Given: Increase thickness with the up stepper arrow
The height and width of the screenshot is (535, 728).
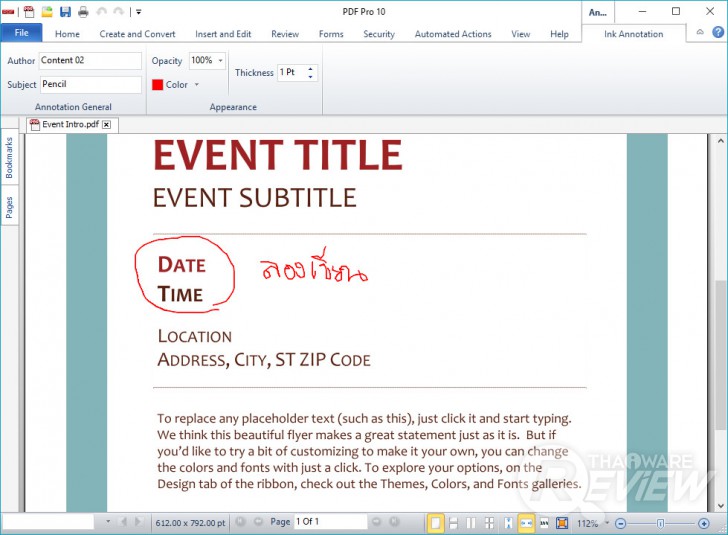Looking at the screenshot, I should (311, 69).
